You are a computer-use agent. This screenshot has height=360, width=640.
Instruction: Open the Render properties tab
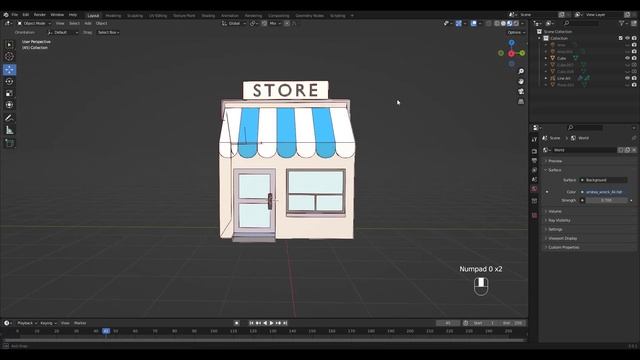(x=534, y=151)
